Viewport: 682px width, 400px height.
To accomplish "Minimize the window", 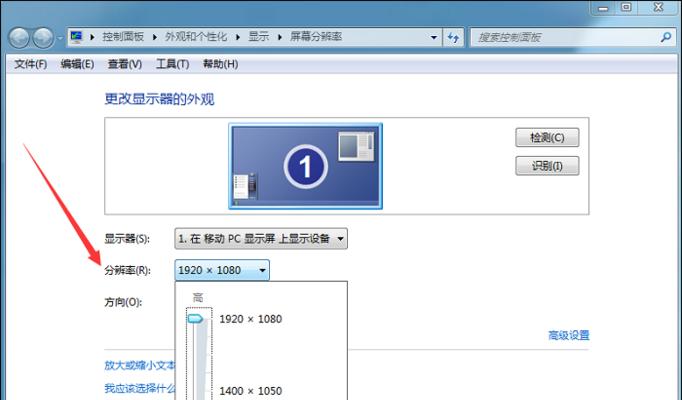I will point(603,8).
